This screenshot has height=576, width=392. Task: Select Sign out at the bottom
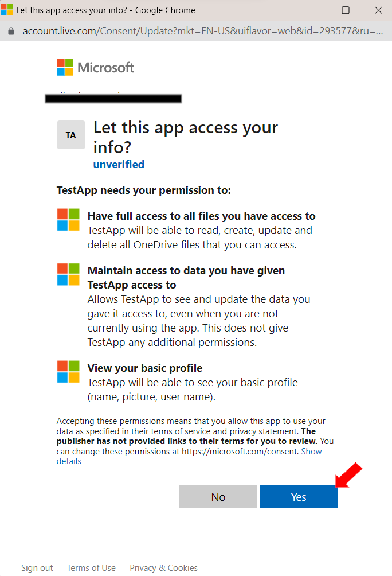tap(37, 567)
